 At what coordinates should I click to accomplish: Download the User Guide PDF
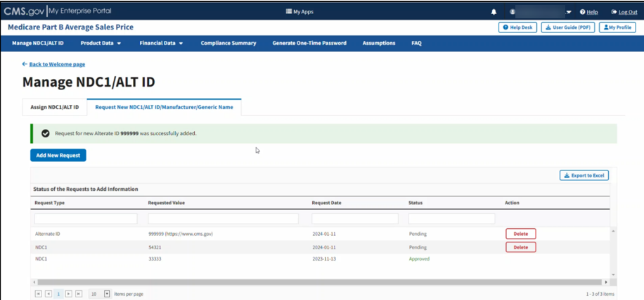click(x=567, y=27)
